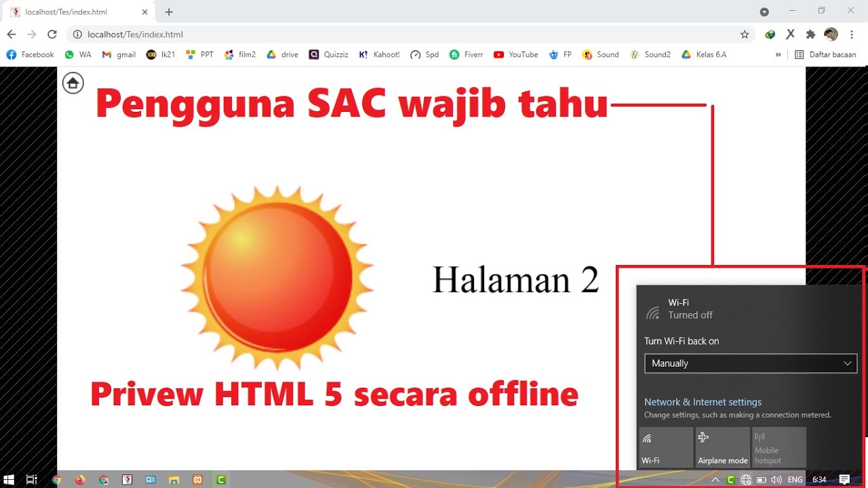Click the ENG language indicator
This screenshot has height=488, width=868.
(795, 480)
